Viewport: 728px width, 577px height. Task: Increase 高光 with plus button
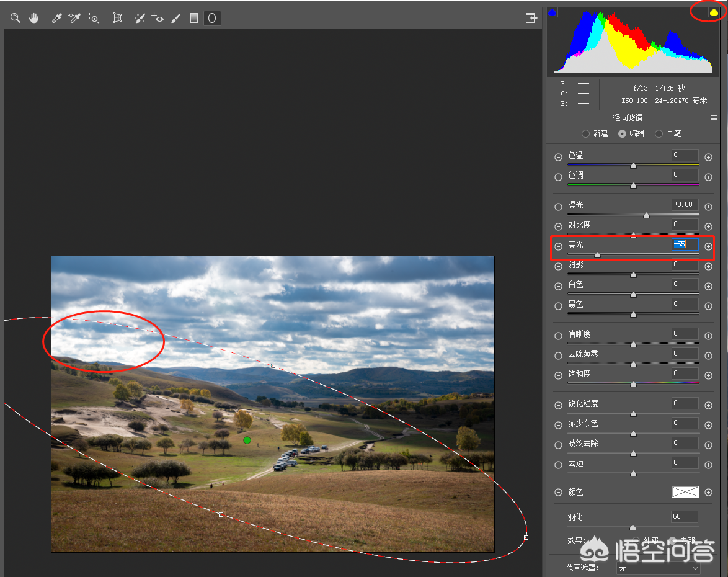709,247
